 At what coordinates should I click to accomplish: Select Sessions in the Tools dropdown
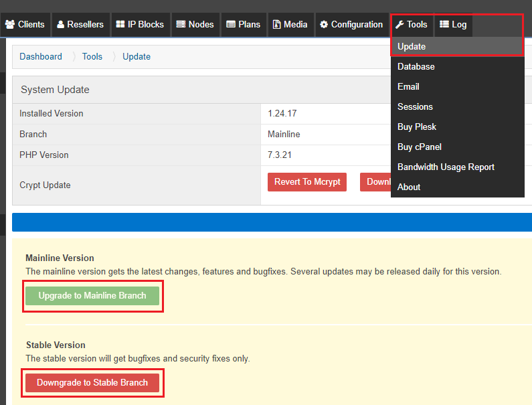tap(457, 106)
